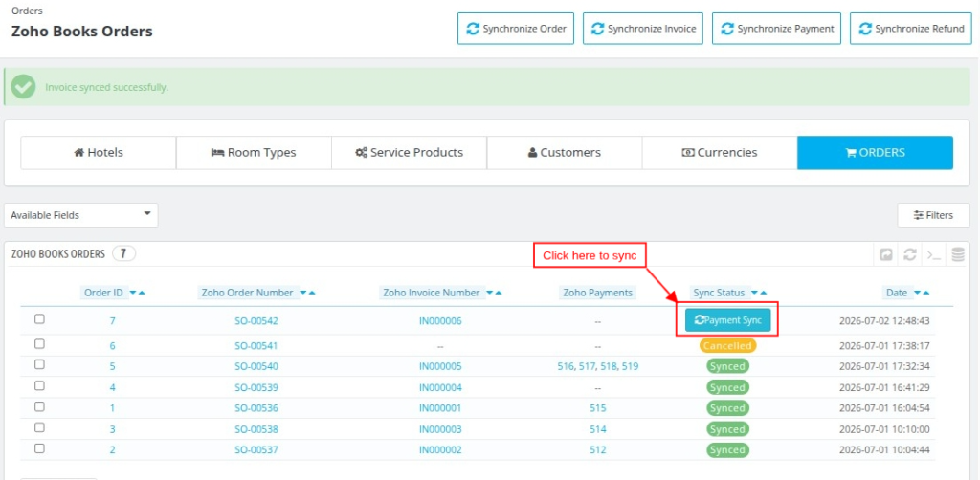Open invoice IN000003
This screenshot has width=980, height=480.
pyautogui.click(x=440, y=429)
